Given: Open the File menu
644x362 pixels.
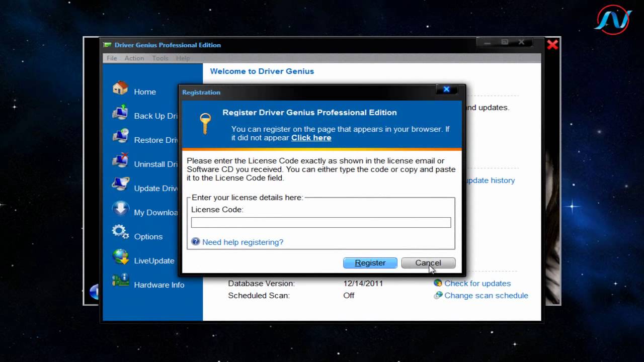Looking at the screenshot, I should [x=112, y=58].
